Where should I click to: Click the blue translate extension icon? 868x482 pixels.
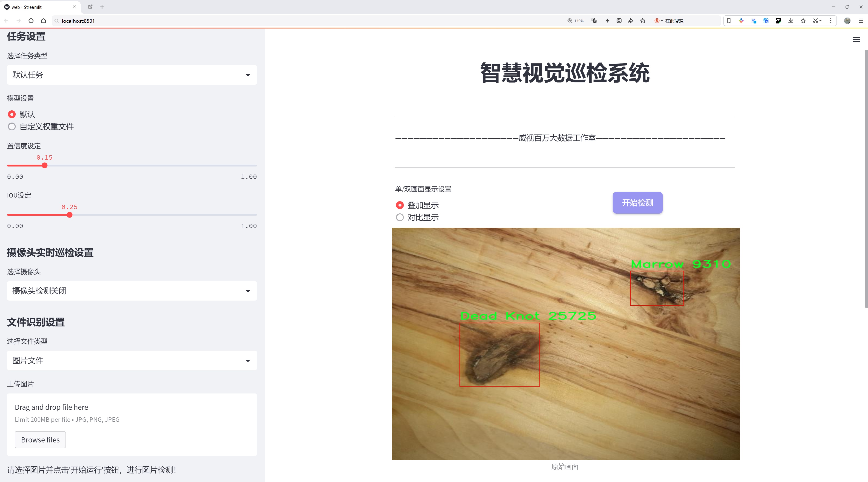766,21
